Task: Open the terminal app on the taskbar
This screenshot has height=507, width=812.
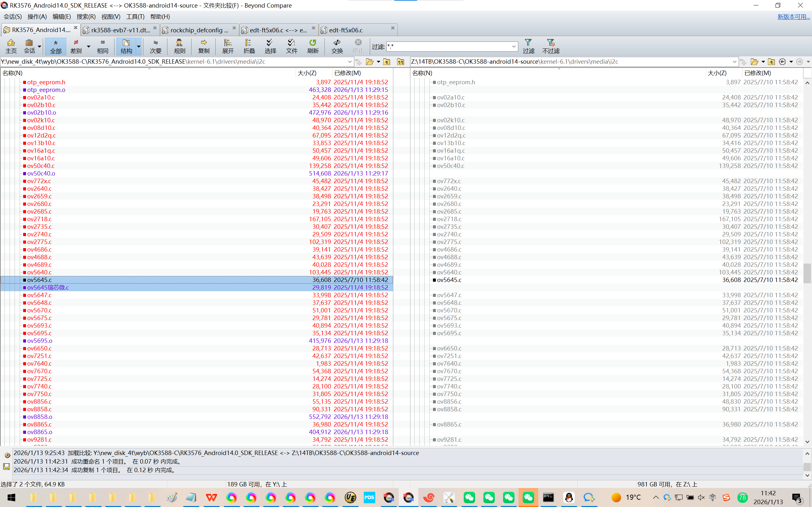Action: 548,497
